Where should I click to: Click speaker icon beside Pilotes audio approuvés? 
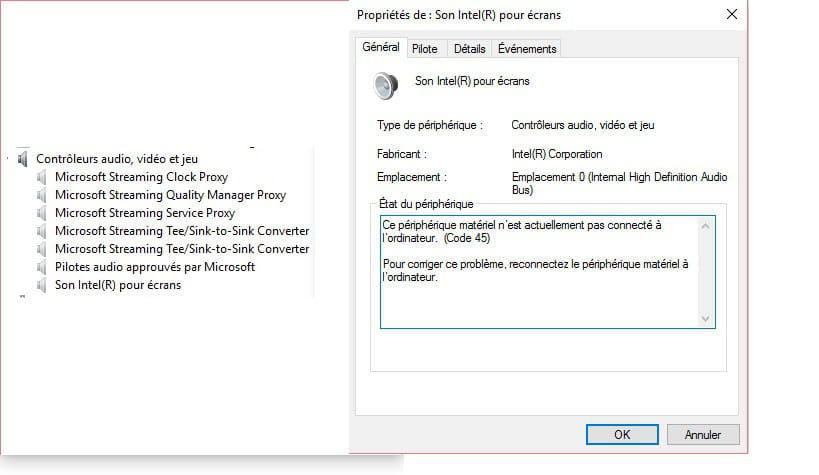click(x=42, y=267)
